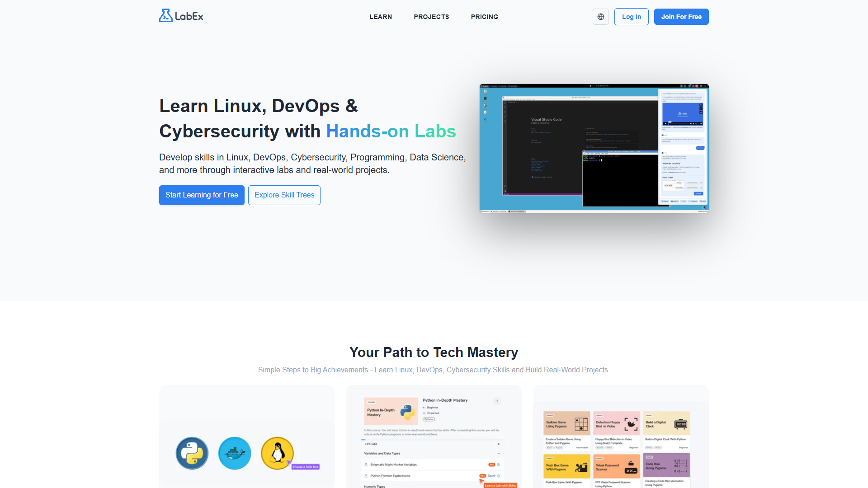Select PRICING in the top navigation
868x488 pixels.
(x=485, y=17)
